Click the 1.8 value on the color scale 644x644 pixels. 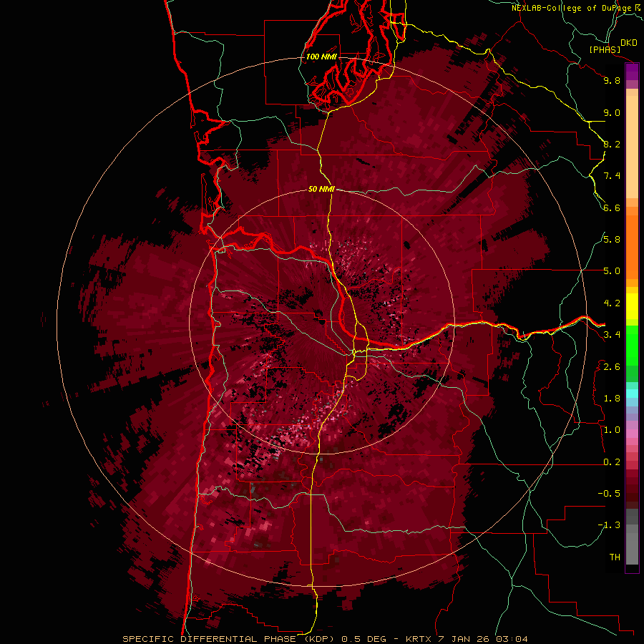click(x=612, y=399)
